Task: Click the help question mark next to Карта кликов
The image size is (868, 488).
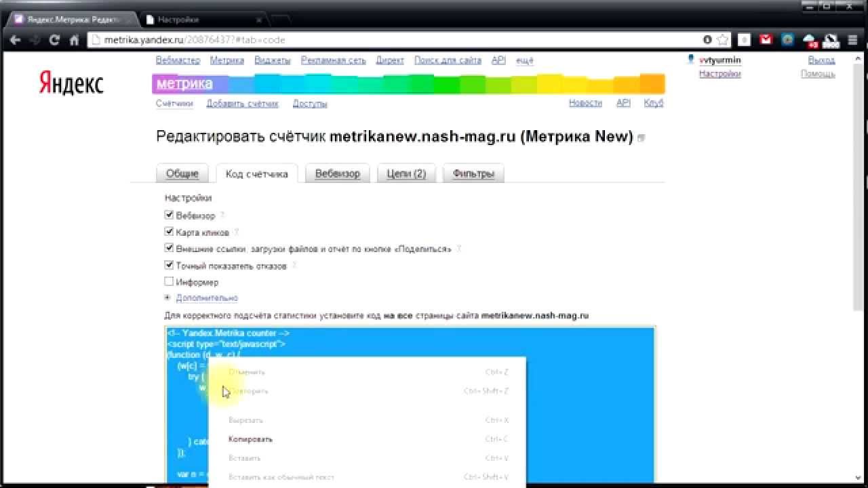Action: pyautogui.click(x=236, y=232)
